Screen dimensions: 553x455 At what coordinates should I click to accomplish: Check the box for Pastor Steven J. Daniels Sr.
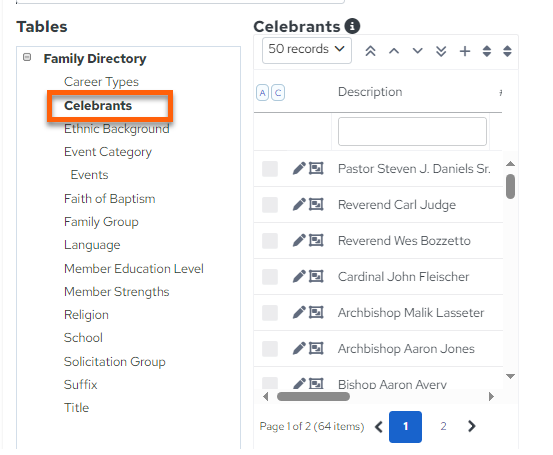pos(270,169)
